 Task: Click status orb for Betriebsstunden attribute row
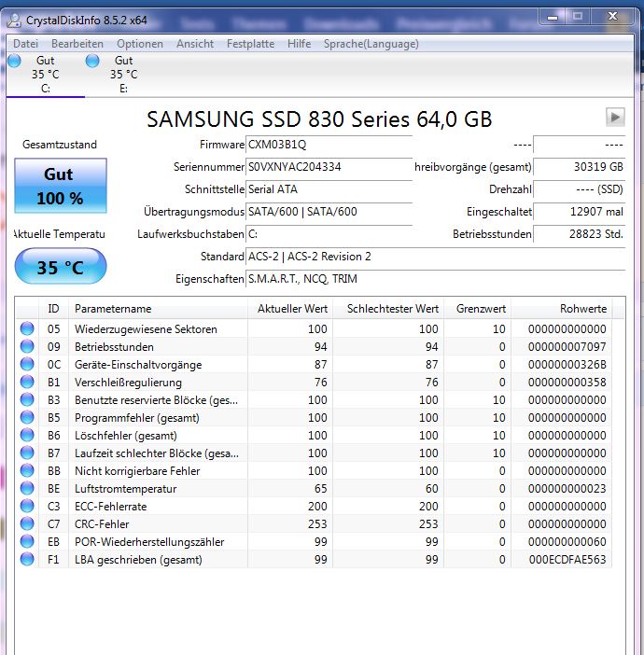[x=27, y=346]
